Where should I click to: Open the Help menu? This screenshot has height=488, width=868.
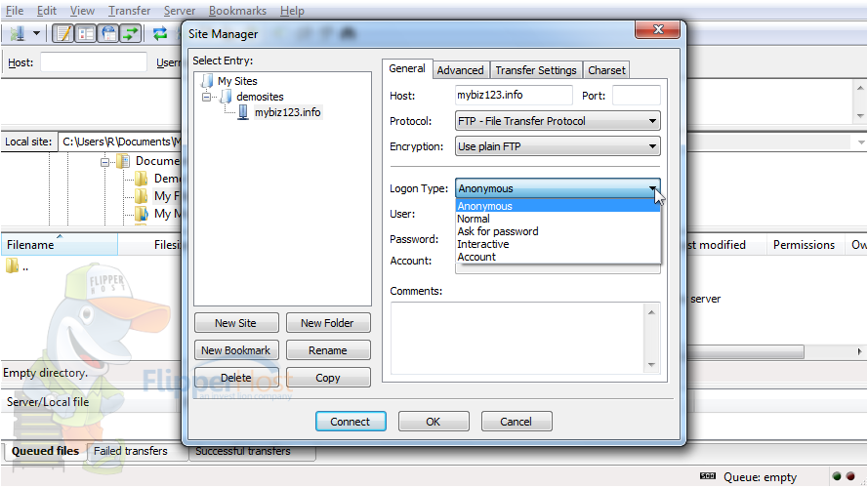[292, 11]
